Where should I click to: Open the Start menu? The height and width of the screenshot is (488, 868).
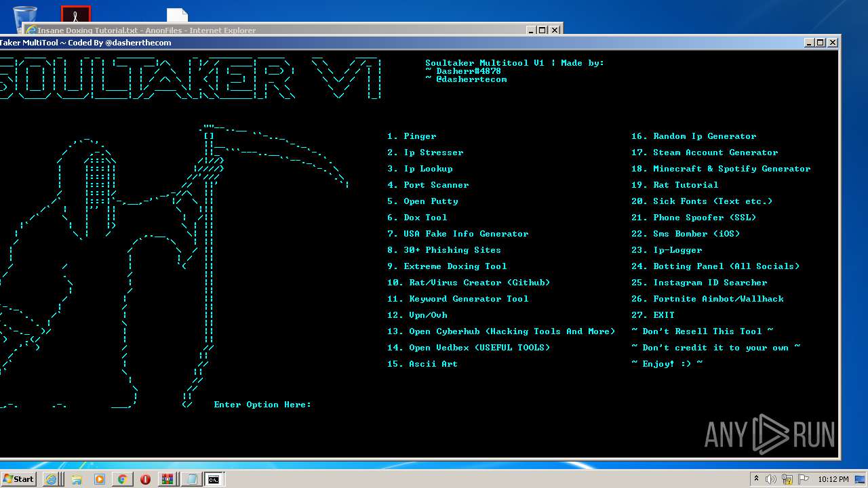(18, 479)
